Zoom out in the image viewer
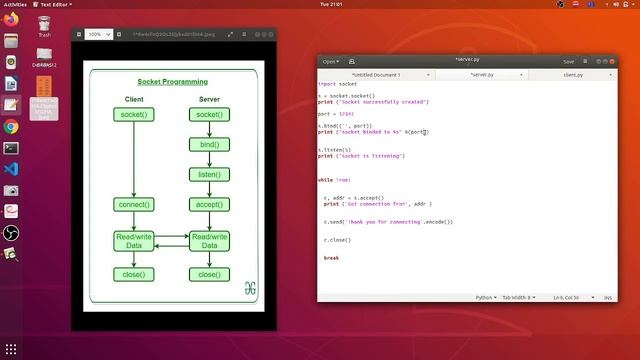The image size is (640, 360). click(79, 34)
